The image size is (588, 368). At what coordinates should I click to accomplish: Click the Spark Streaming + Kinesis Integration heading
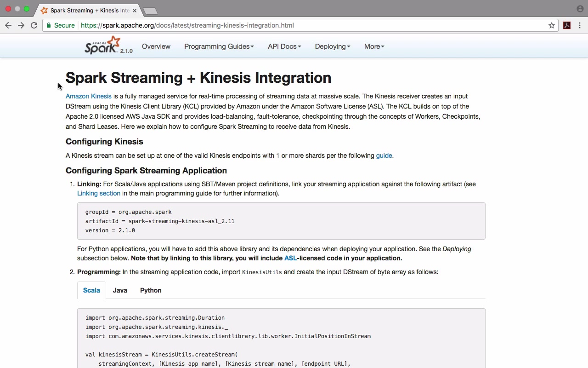pos(198,78)
